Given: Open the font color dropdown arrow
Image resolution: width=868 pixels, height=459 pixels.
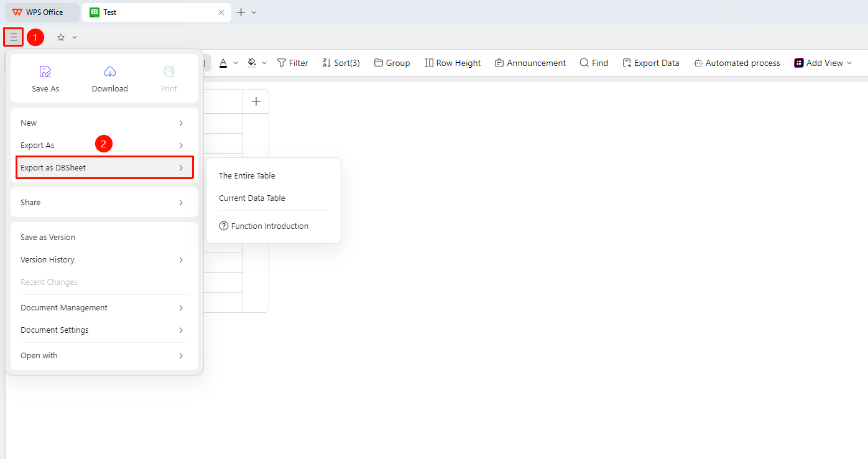Looking at the screenshot, I should pyautogui.click(x=236, y=63).
